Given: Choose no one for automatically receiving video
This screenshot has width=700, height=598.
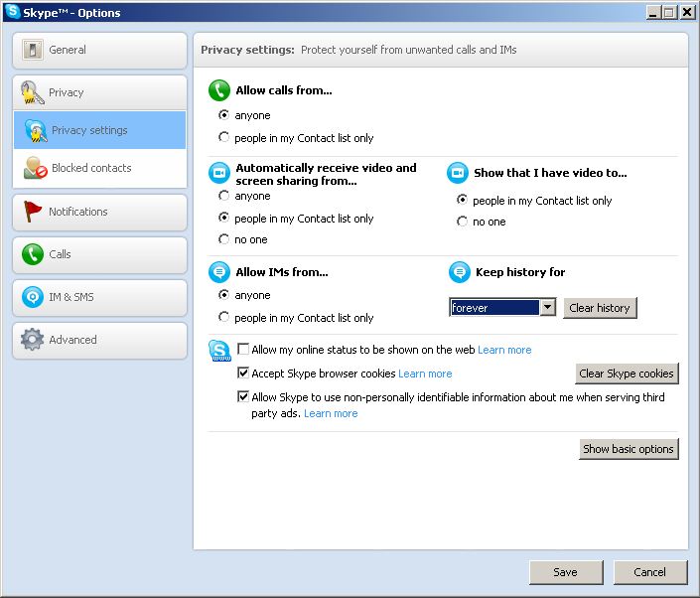Looking at the screenshot, I should pos(224,239).
